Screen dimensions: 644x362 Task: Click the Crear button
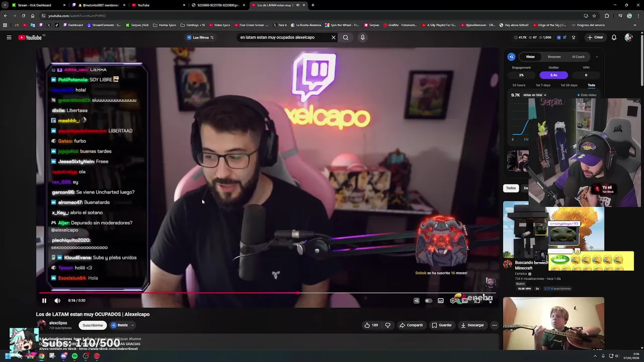click(x=595, y=37)
